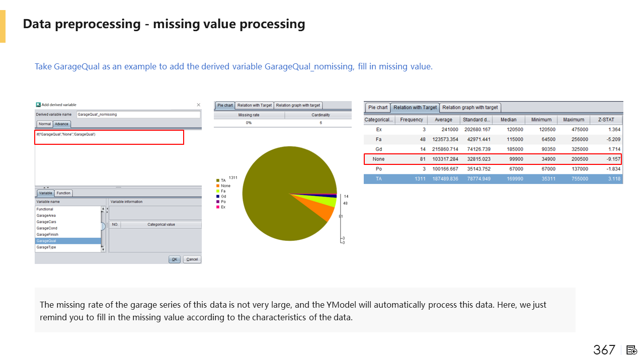Click the TA olive legend swatch
Screen dimensions: 644x362
[x=217, y=180]
